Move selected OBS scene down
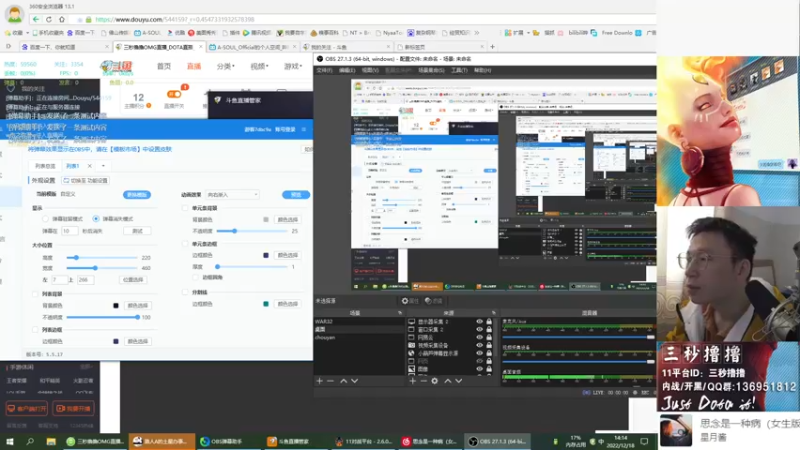This screenshot has height=450, width=800. [355, 381]
